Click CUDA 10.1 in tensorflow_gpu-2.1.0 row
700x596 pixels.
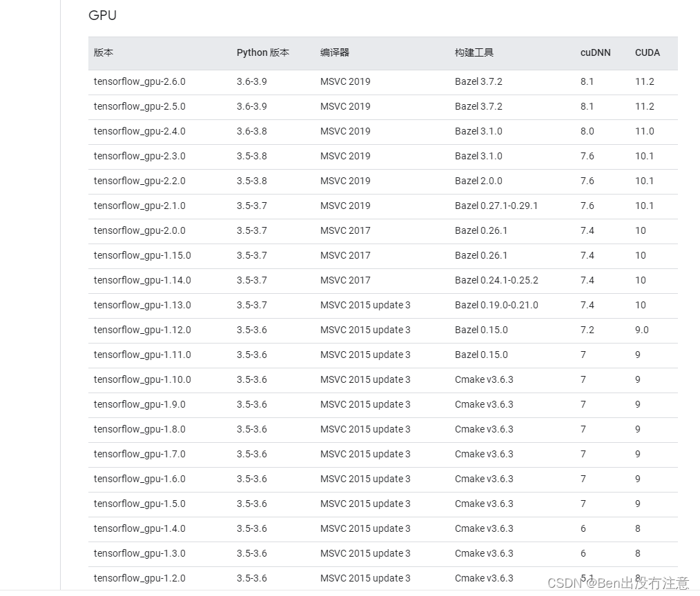[x=645, y=206]
